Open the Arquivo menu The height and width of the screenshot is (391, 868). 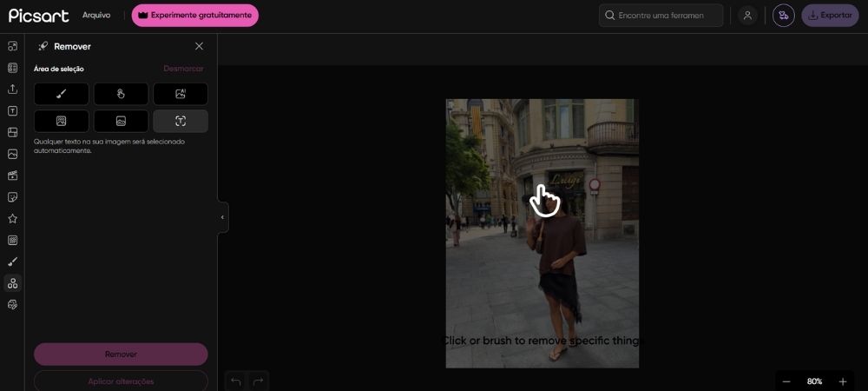(96, 16)
